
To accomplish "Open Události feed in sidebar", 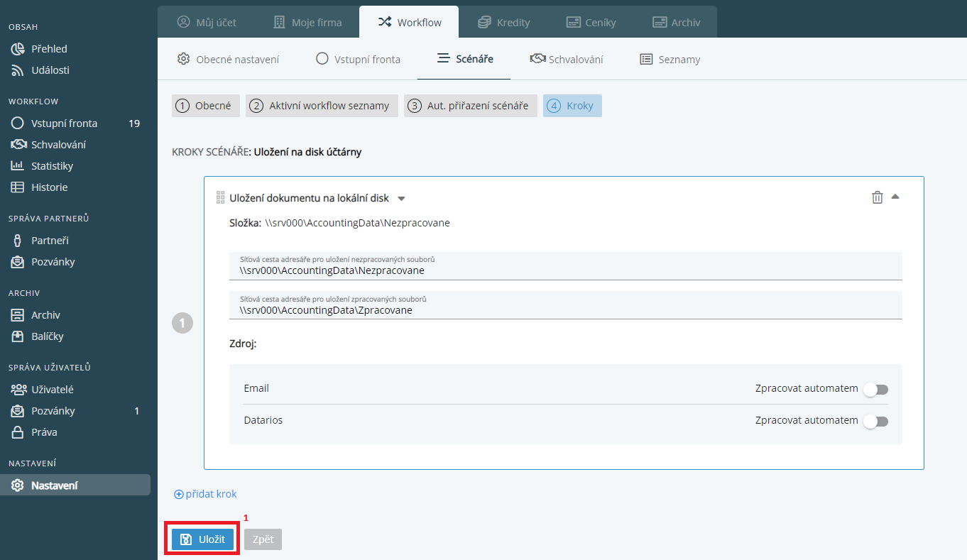I will (50, 70).
